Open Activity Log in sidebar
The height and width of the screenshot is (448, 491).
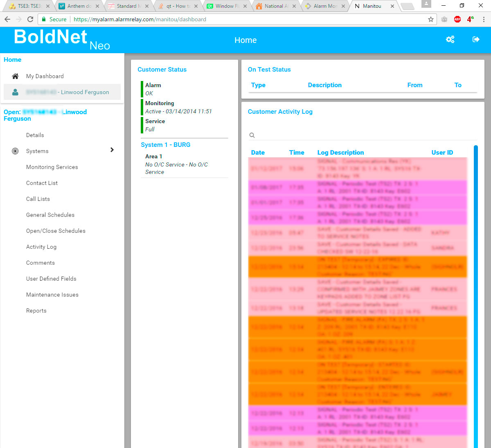41,247
